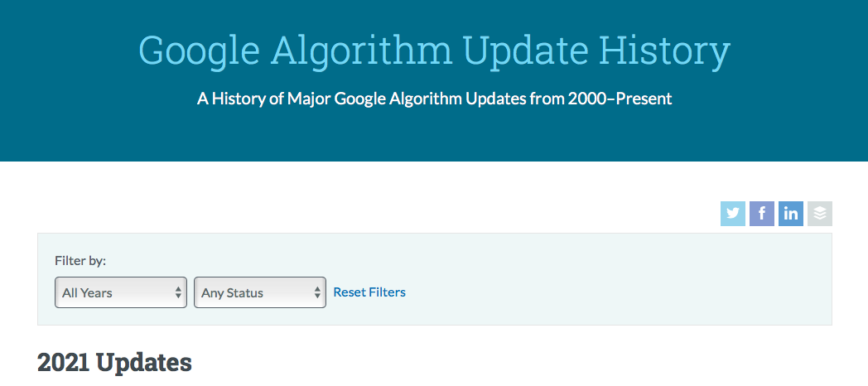The image size is (868, 386).
Task: Open the Any Status filter dropdown
Action: (259, 292)
